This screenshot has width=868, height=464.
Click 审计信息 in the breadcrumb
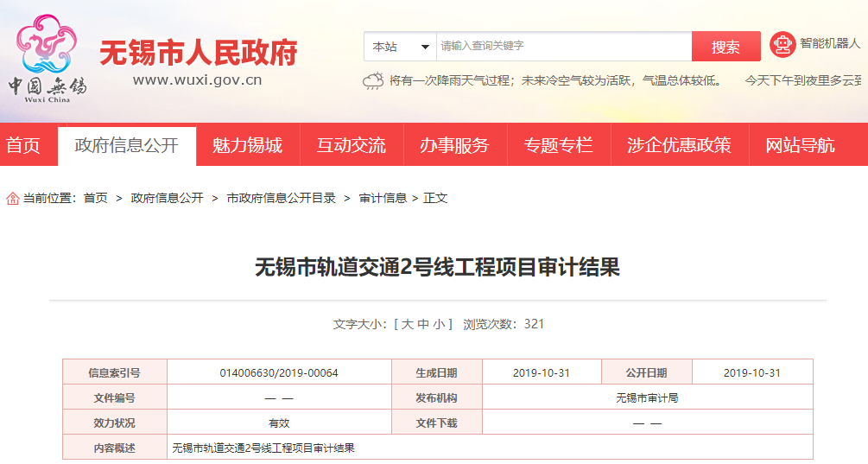pyautogui.click(x=383, y=198)
